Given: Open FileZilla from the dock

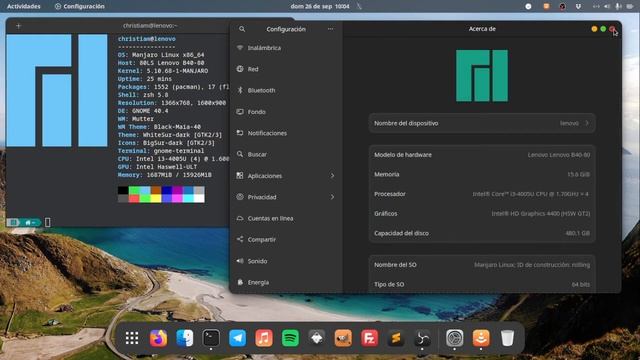Looking at the screenshot, I should (369, 338).
